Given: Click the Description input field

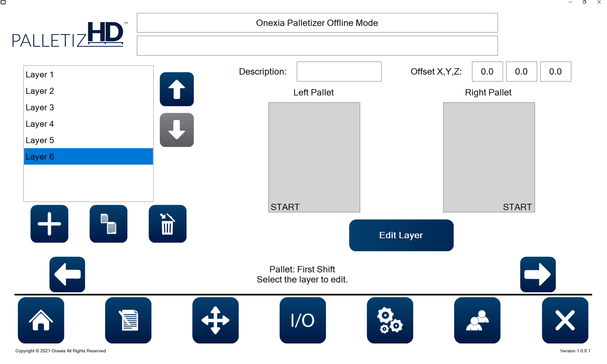Looking at the screenshot, I should [x=339, y=71].
